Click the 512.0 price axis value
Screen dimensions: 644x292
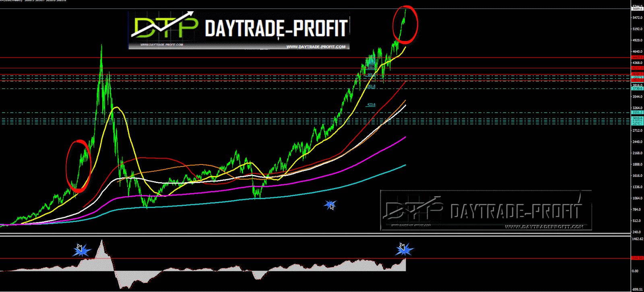tap(637, 220)
